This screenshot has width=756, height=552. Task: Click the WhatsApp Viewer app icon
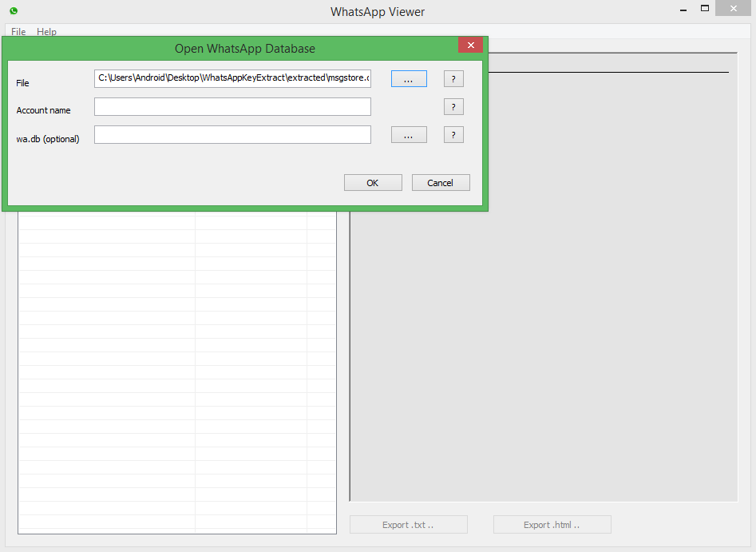point(14,10)
